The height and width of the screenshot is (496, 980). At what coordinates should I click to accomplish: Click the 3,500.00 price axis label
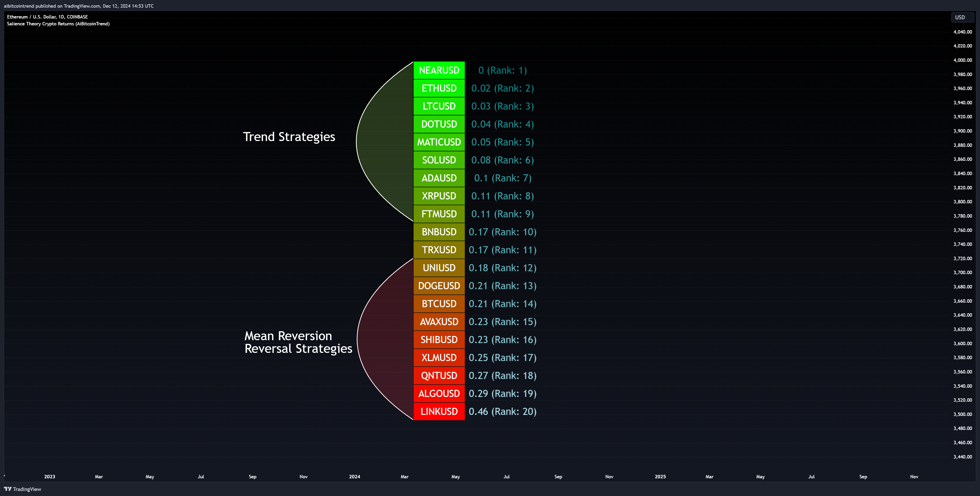963,414
